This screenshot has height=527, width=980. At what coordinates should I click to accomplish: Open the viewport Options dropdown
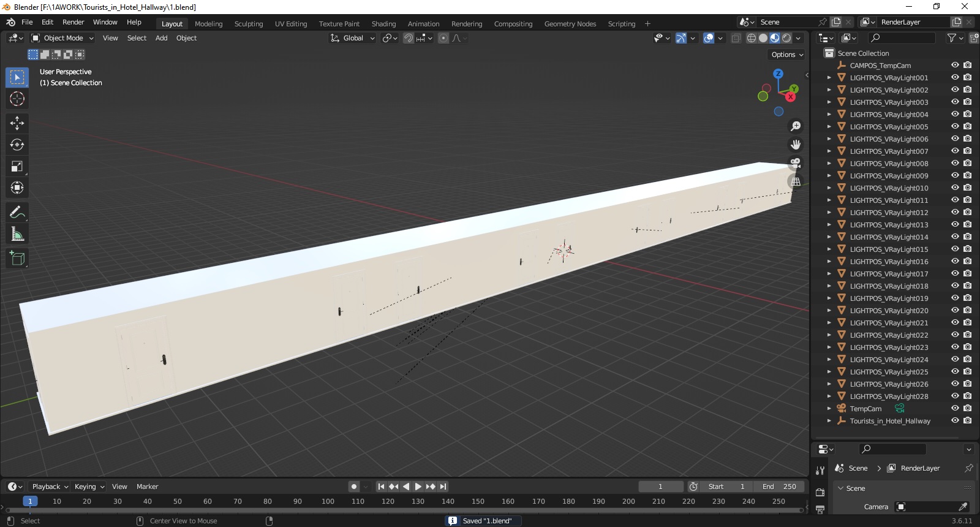click(x=787, y=55)
